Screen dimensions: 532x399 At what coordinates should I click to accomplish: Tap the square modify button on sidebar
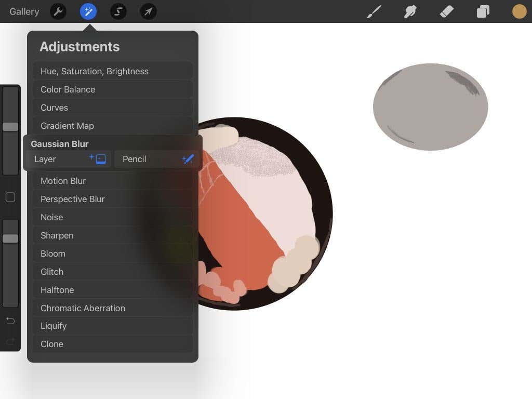coord(10,197)
